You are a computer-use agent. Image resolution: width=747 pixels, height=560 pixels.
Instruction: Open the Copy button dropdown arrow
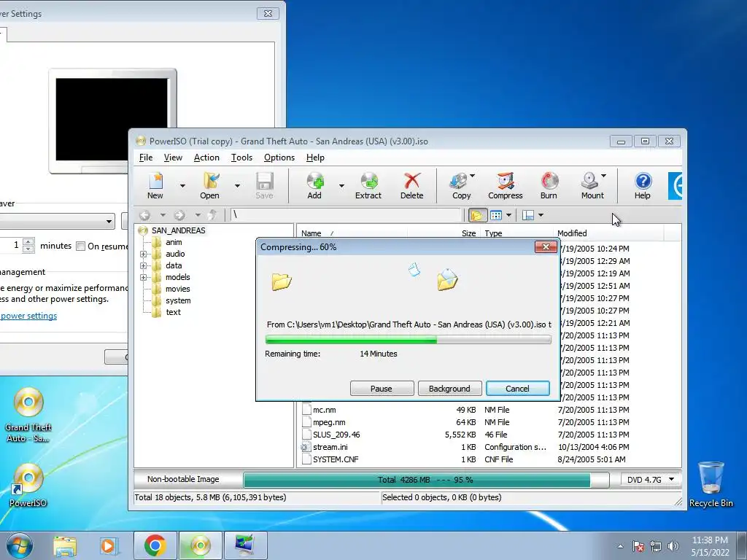click(473, 176)
